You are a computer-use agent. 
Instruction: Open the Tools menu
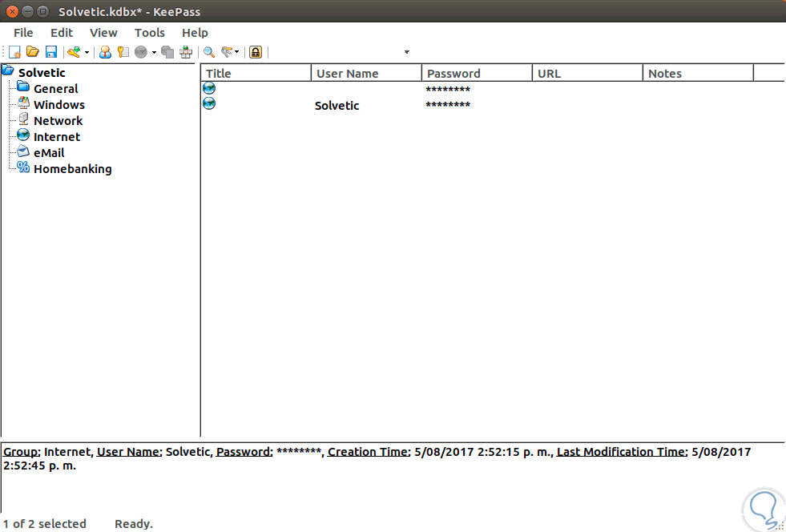point(149,33)
